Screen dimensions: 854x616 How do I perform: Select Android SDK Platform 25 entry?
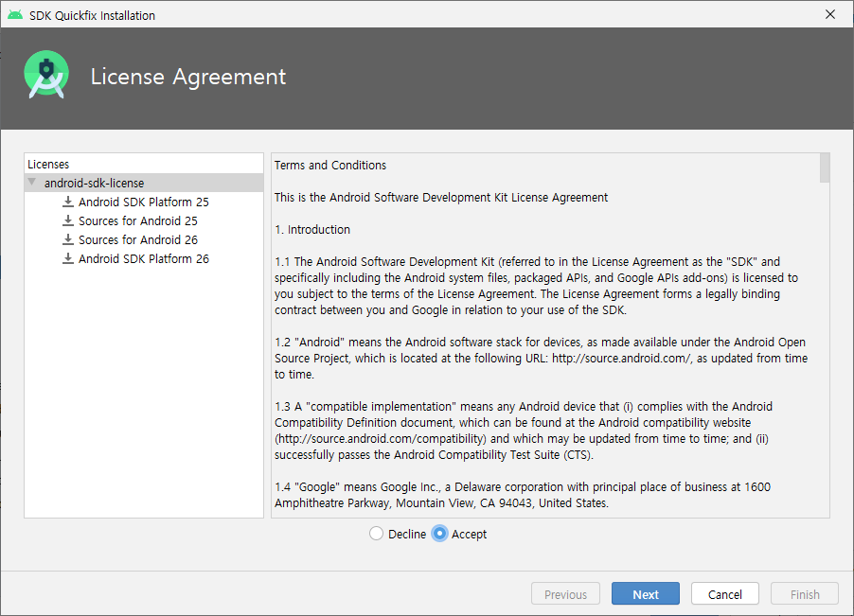tap(143, 202)
